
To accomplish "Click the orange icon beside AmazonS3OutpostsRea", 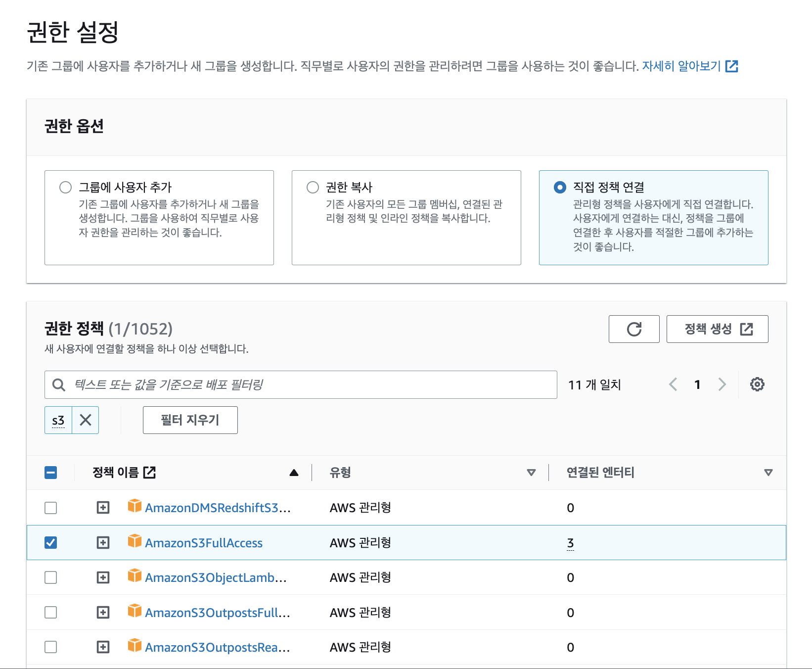I will tap(135, 645).
